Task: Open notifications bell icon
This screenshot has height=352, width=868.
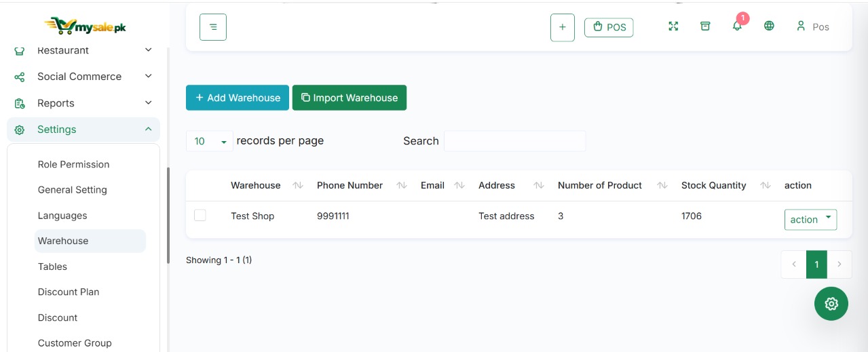Action: coord(738,25)
